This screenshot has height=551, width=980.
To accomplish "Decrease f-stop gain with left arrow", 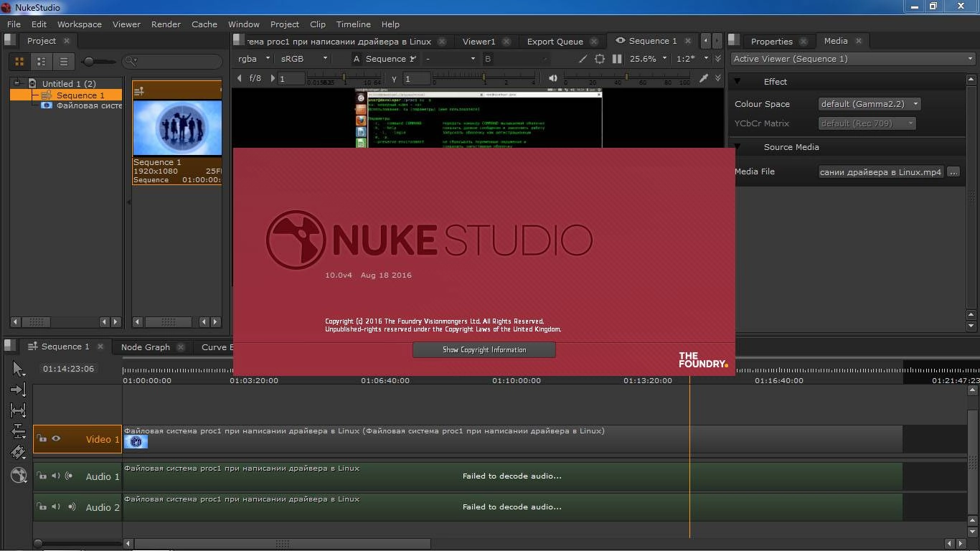I will click(240, 78).
